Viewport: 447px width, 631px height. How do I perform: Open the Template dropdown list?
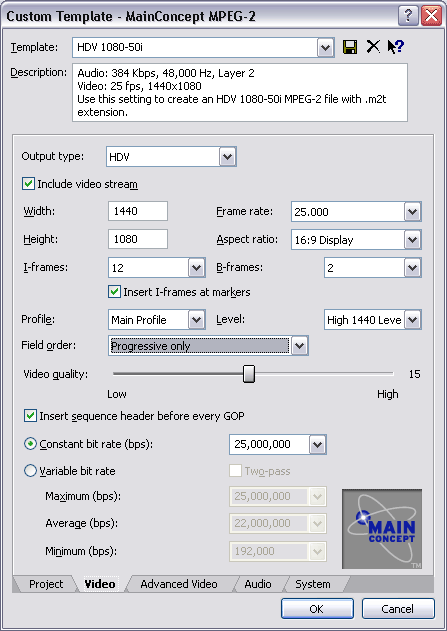pos(325,48)
